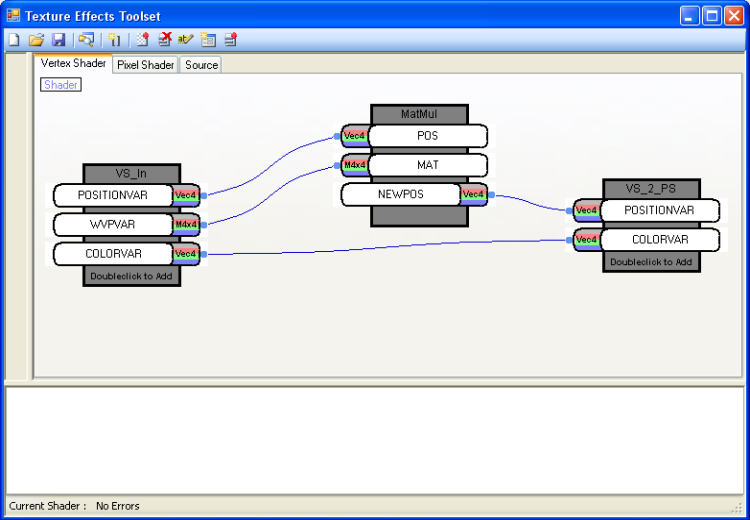Click the Shader label button

pyautogui.click(x=61, y=85)
